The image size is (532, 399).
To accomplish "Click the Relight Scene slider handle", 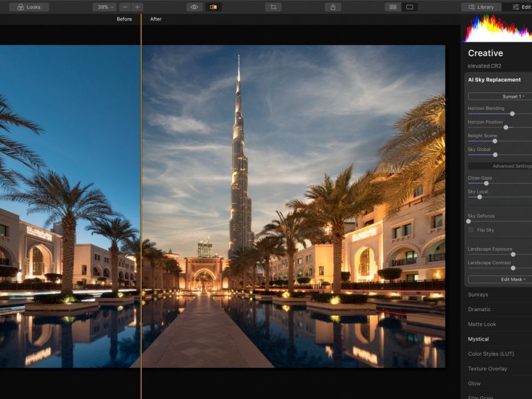I will tap(495, 141).
